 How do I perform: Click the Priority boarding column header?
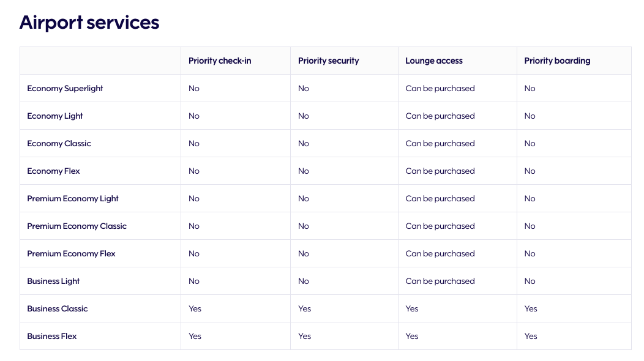pyautogui.click(x=557, y=61)
